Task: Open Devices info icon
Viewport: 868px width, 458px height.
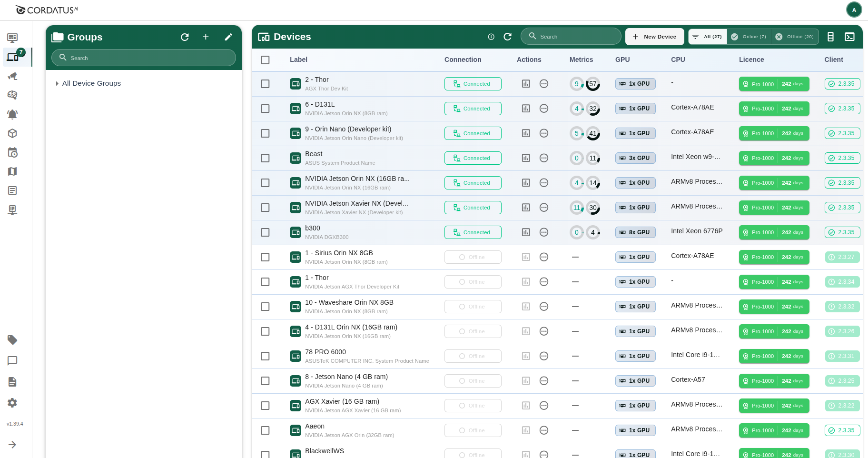Action: point(491,37)
